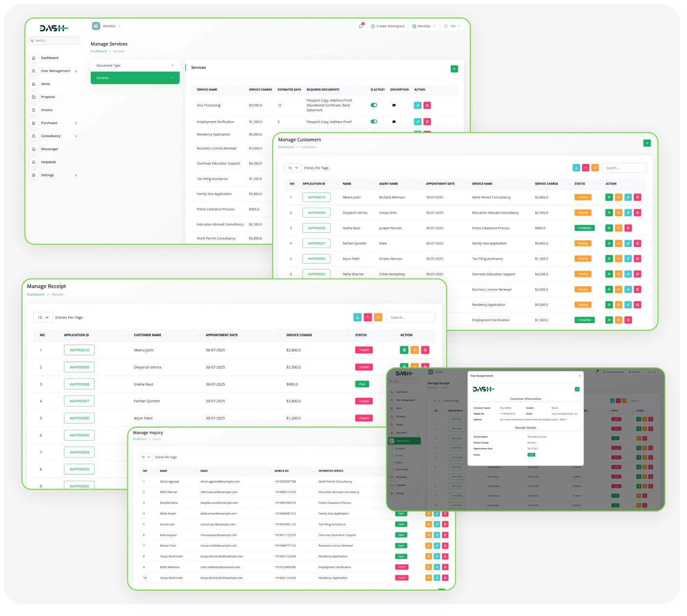Edit the Visa Processing service

418,105
